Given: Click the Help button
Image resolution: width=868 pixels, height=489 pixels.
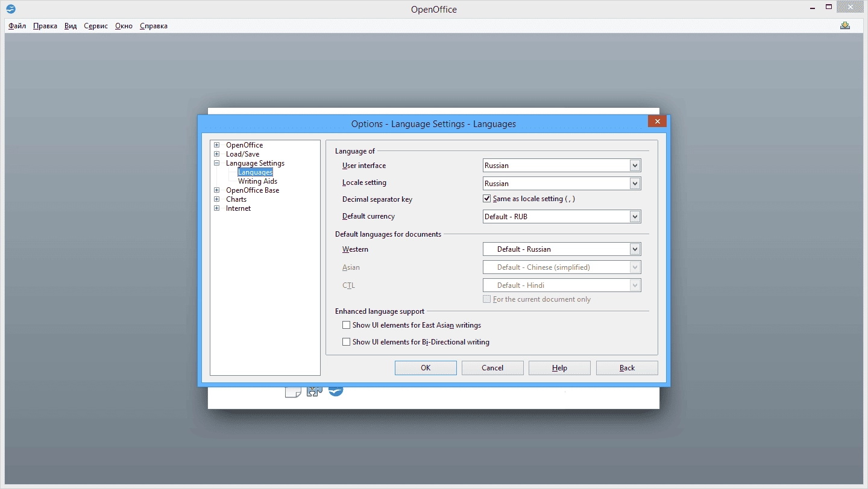Looking at the screenshot, I should 559,368.
